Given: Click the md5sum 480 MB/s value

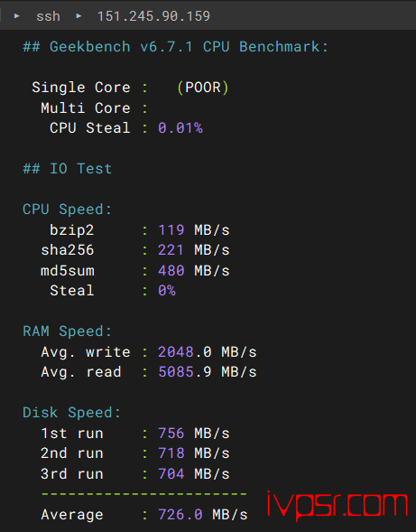Looking at the screenshot, I should [x=194, y=271].
